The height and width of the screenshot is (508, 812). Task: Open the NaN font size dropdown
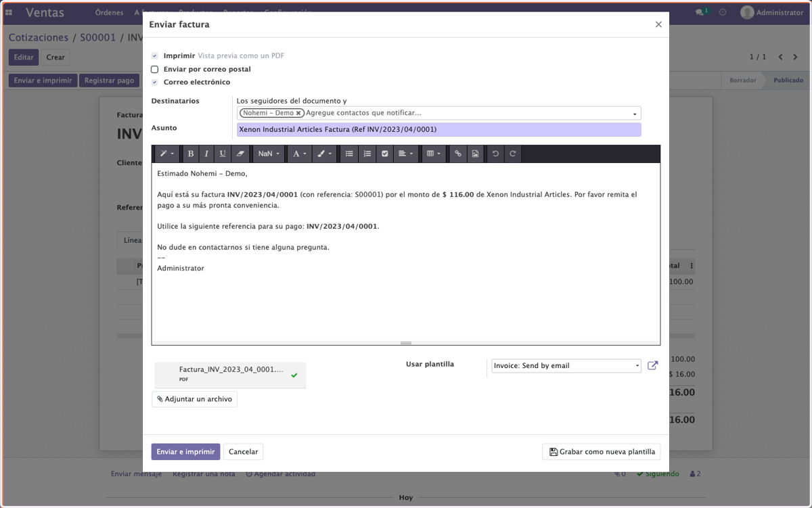pyautogui.click(x=269, y=154)
